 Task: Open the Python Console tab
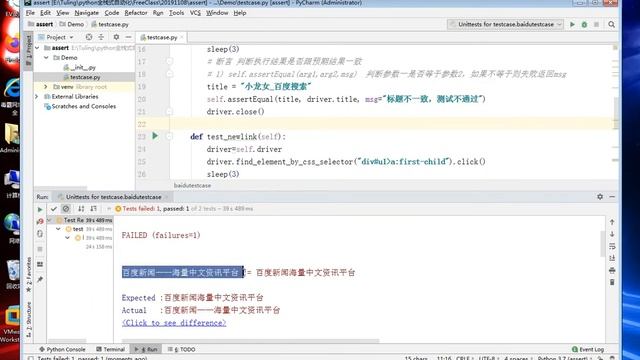click(x=62, y=349)
